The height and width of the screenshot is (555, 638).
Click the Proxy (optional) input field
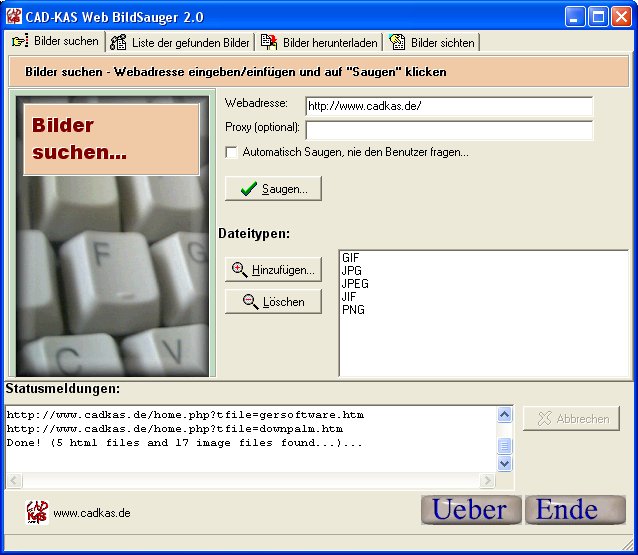[x=448, y=130]
